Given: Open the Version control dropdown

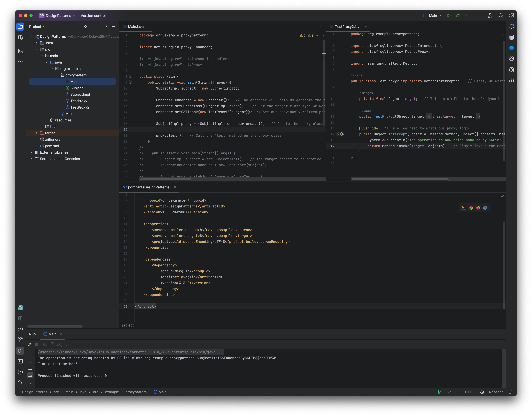Looking at the screenshot, I should coord(95,16).
